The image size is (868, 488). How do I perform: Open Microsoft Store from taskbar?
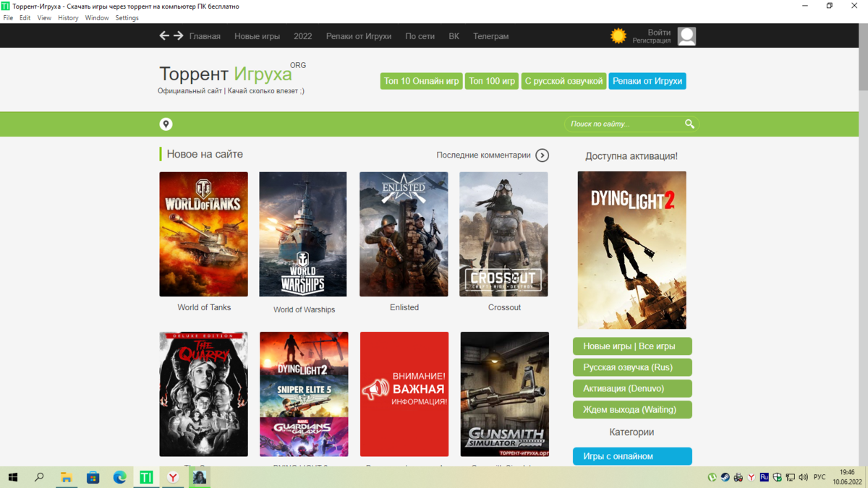point(93,477)
